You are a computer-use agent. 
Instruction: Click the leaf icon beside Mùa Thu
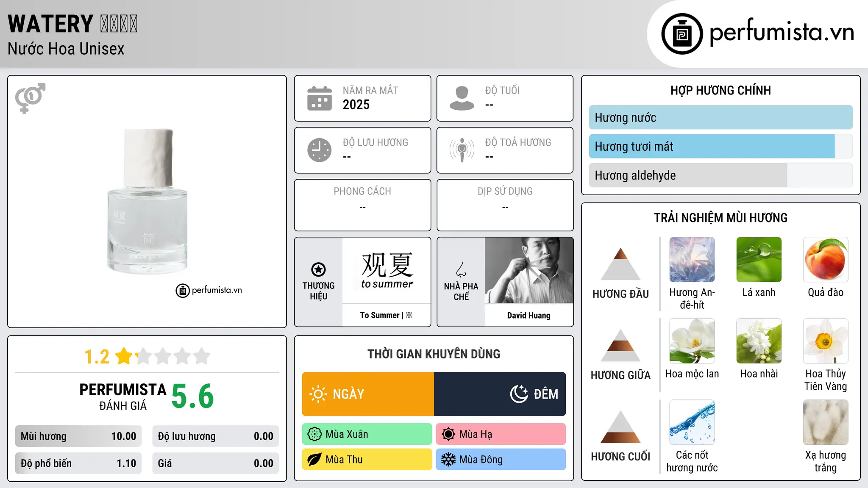314,460
